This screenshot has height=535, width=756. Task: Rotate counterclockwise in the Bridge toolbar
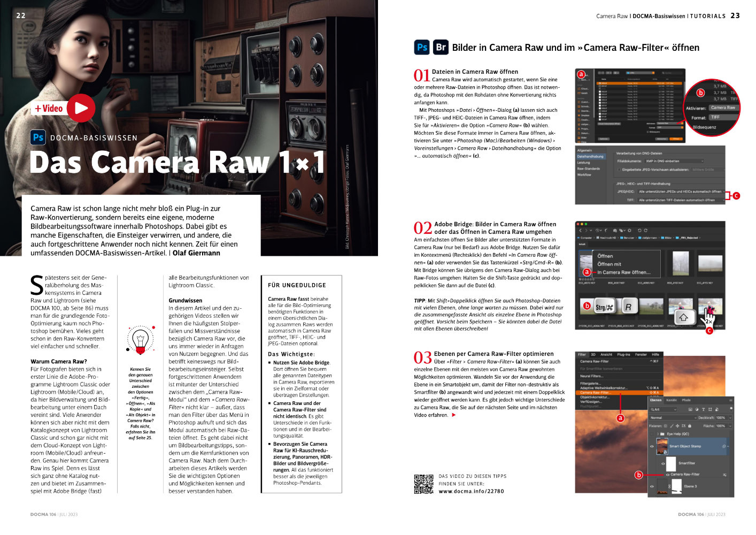639,231
